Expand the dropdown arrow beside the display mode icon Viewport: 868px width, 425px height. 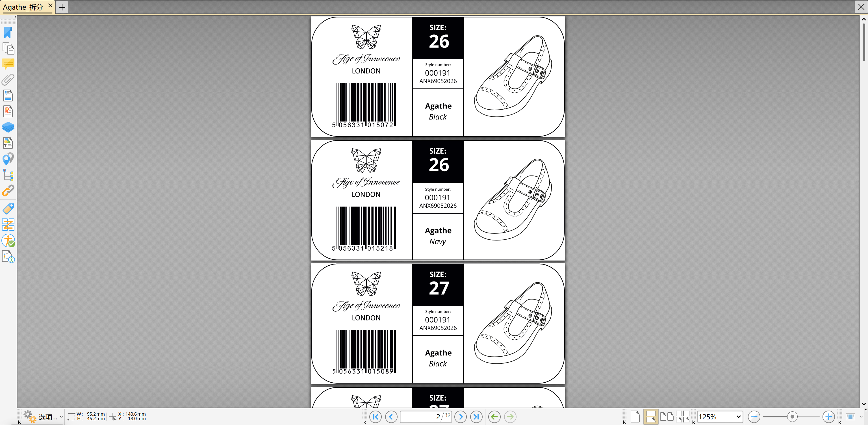(x=861, y=417)
